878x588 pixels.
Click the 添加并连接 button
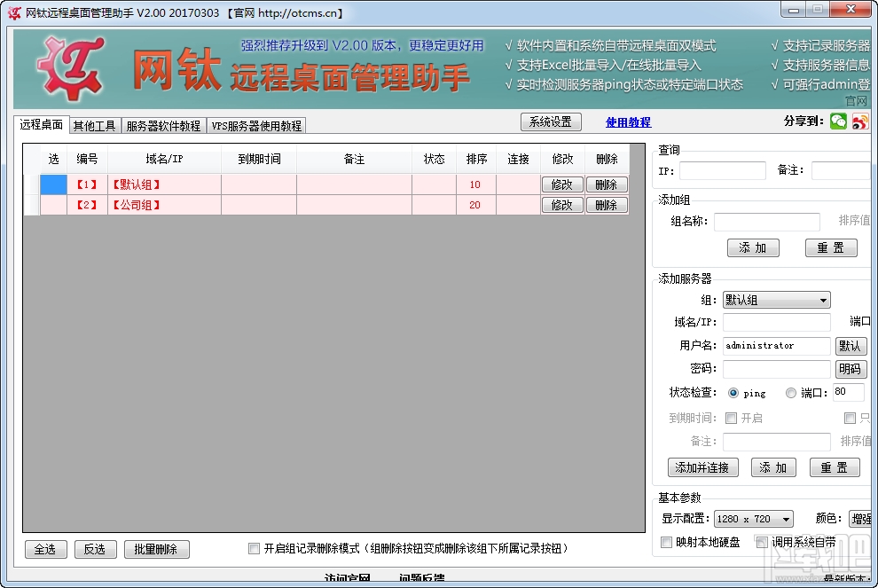click(x=702, y=467)
